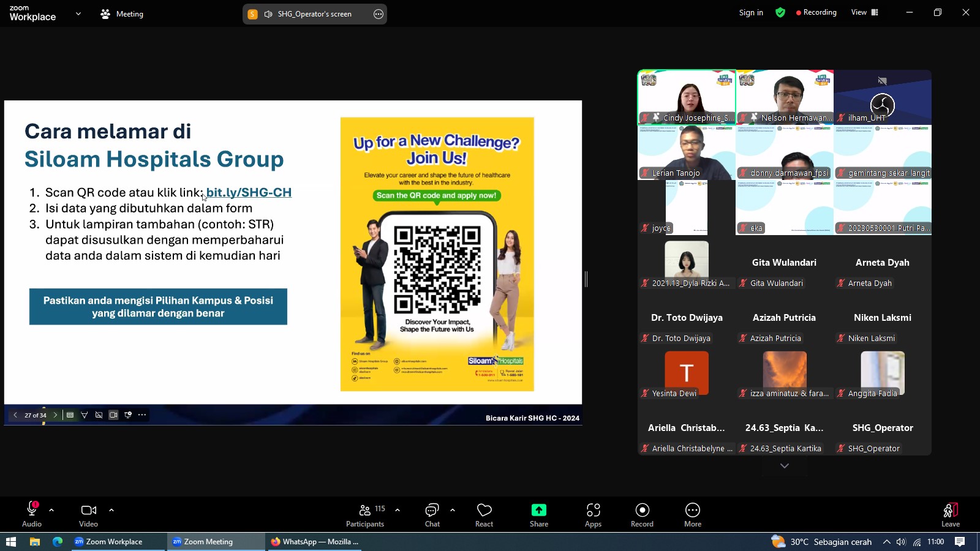The image size is (980, 551).
Task: Click the Record button
Action: 642,515
